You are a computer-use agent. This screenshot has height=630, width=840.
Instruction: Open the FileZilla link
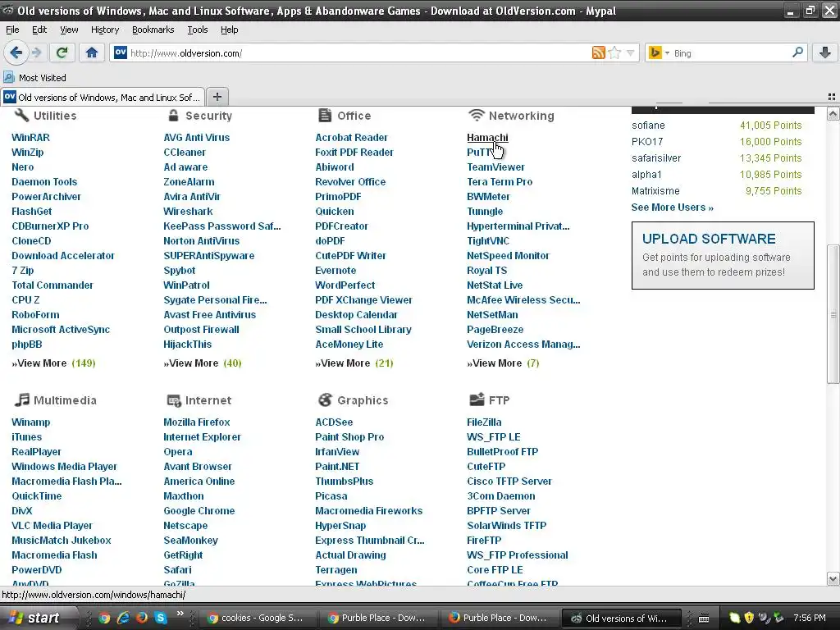click(x=484, y=422)
